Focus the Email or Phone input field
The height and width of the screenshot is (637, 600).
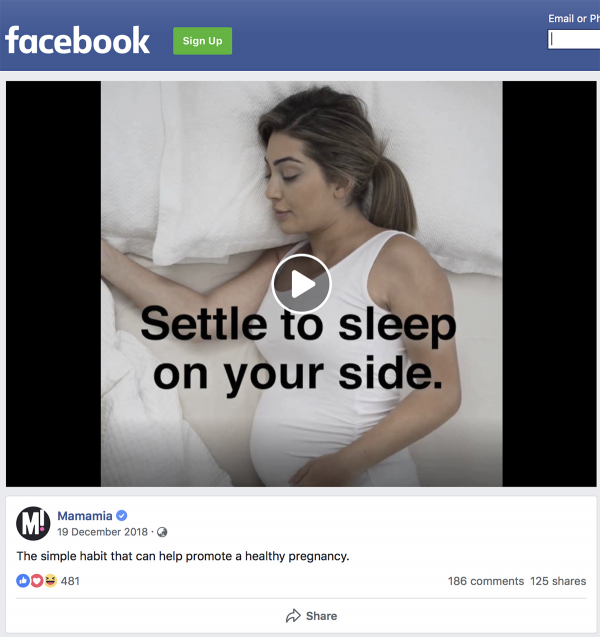click(574, 39)
